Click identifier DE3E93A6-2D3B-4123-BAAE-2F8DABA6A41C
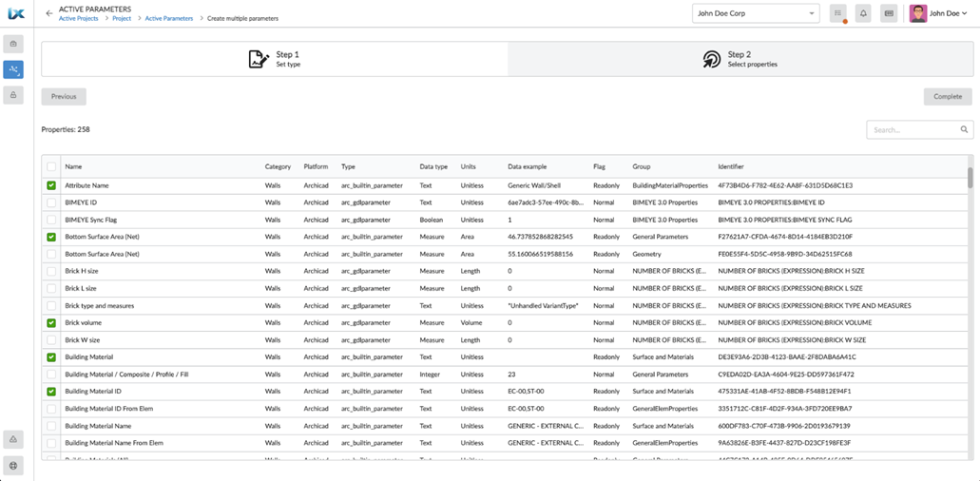 (787, 357)
